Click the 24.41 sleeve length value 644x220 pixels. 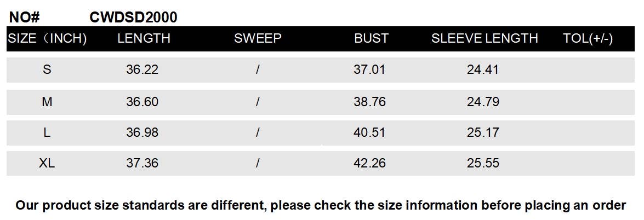click(483, 70)
